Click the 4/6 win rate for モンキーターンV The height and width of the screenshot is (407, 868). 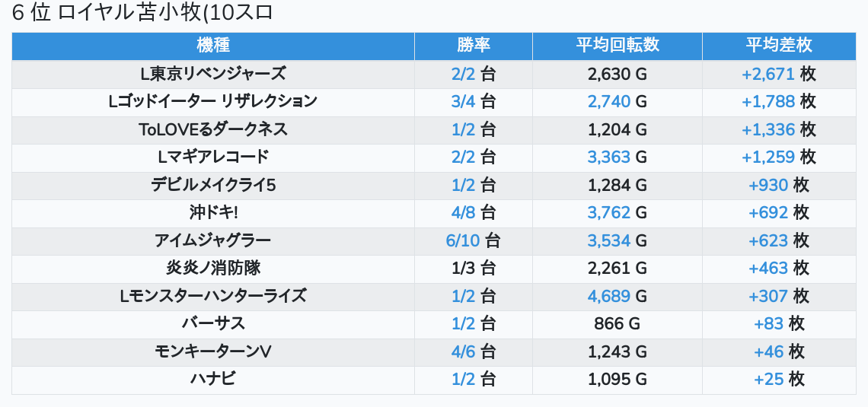[463, 351]
